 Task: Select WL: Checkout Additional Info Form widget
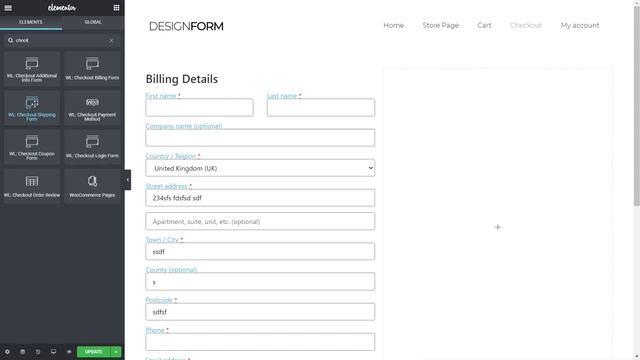32,69
